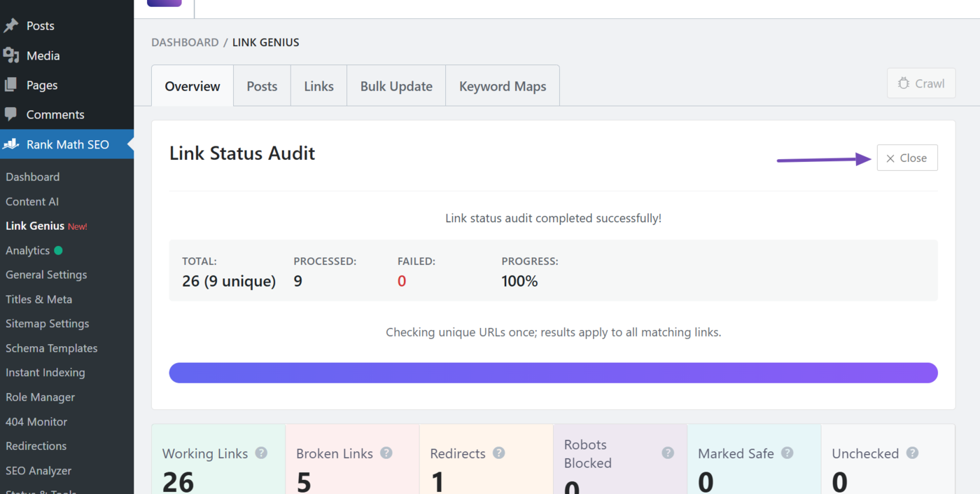Click the Rank Math SEO logo icon

point(11,144)
